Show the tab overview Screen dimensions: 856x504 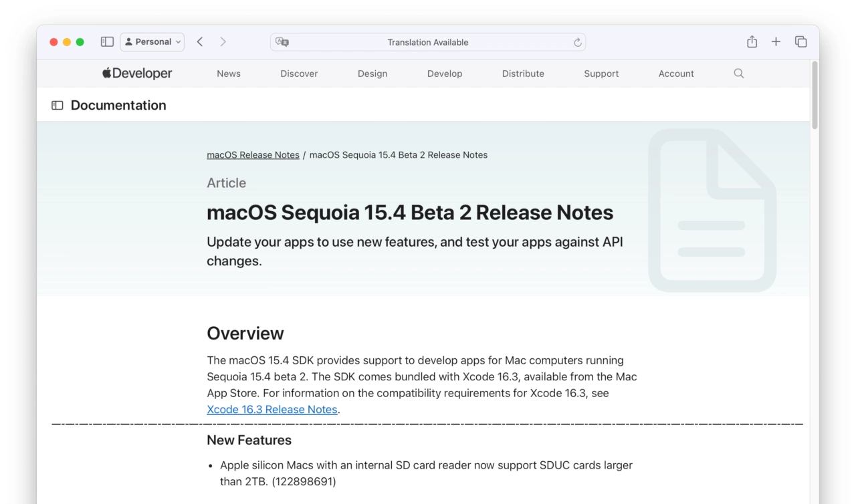tap(800, 42)
